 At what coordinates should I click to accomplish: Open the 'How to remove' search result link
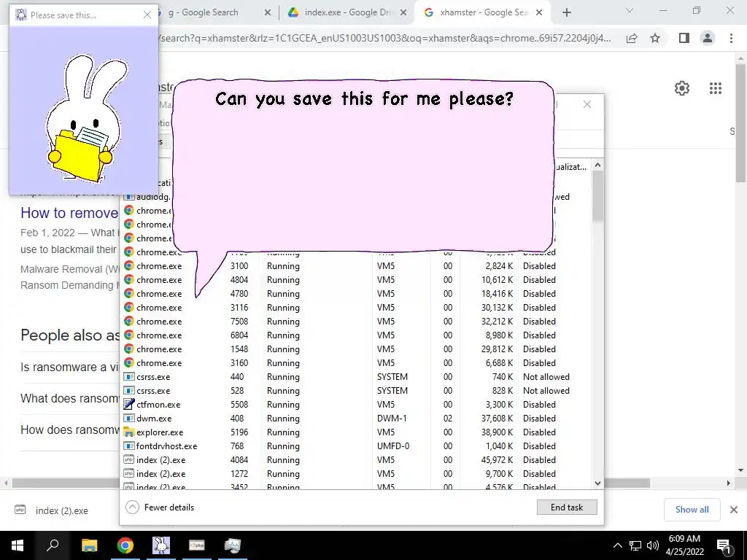coord(69,213)
